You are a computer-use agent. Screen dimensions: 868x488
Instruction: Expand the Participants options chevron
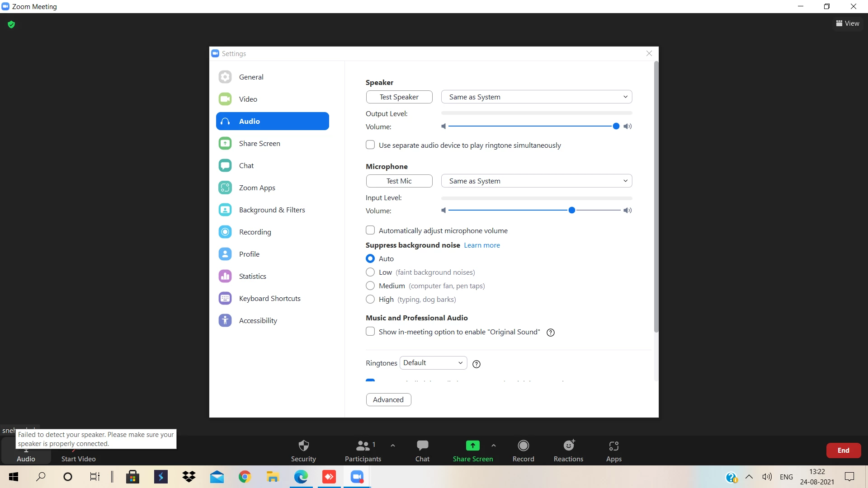pyautogui.click(x=393, y=446)
